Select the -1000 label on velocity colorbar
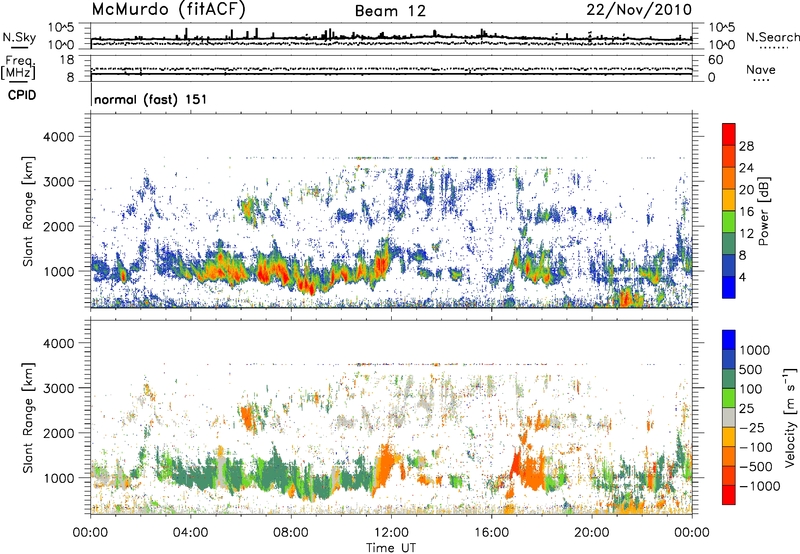Image resolution: width=800 pixels, height=554 pixels. pos(759,486)
